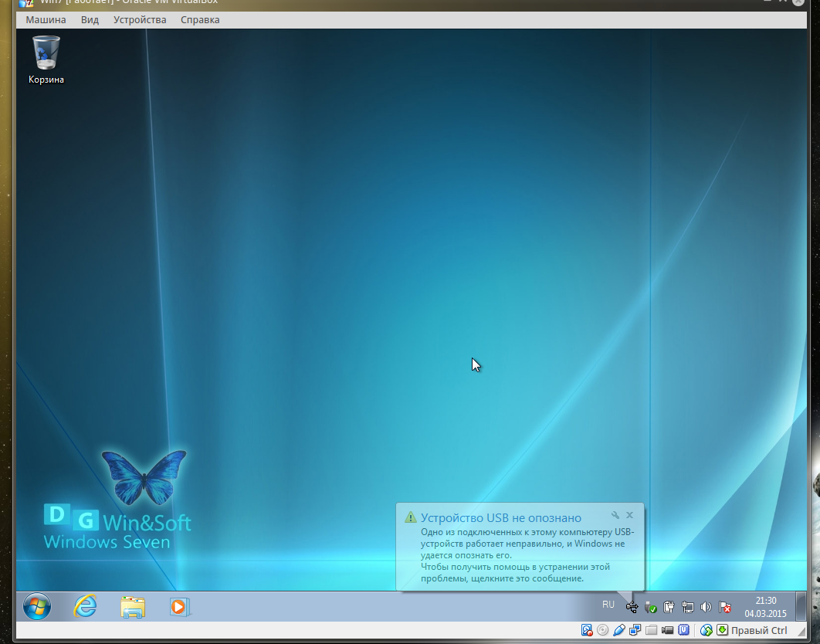Click the balloon body starting with Одно из подключенных
The height and width of the screenshot is (644, 820).
tap(527, 555)
